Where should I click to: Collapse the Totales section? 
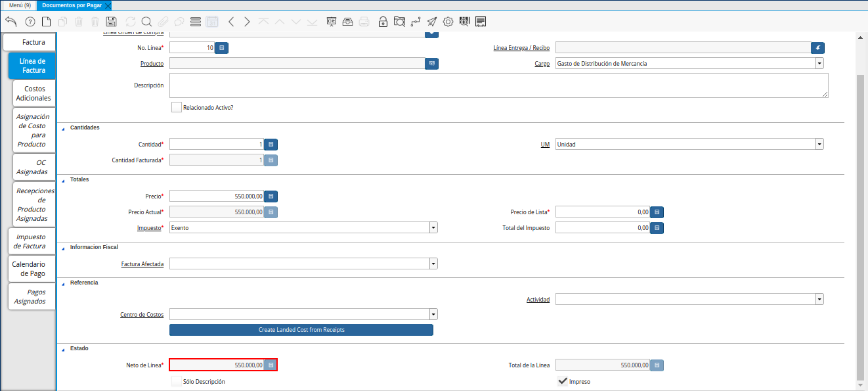[63, 179]
